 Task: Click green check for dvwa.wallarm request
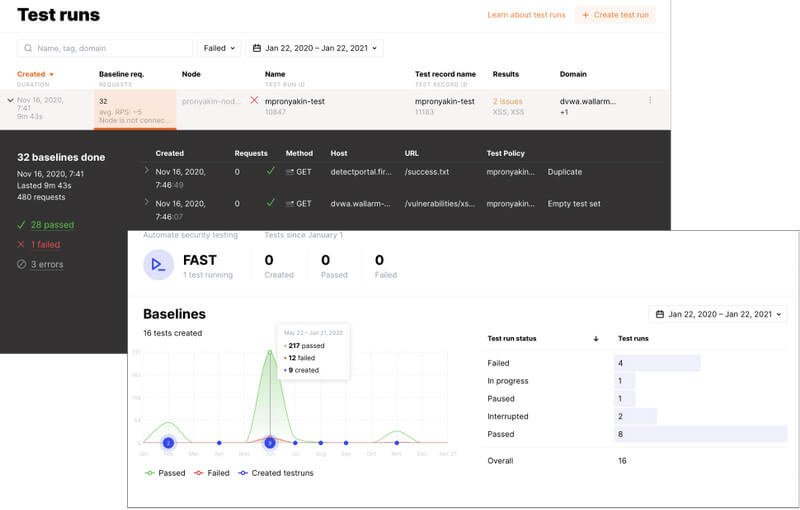point(271,202)
